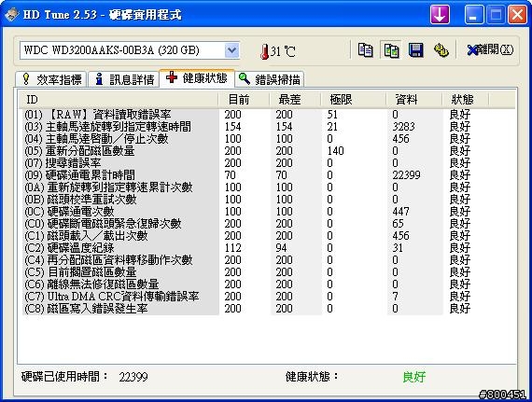Click the 離開(X) exit button

coord(490,50)
